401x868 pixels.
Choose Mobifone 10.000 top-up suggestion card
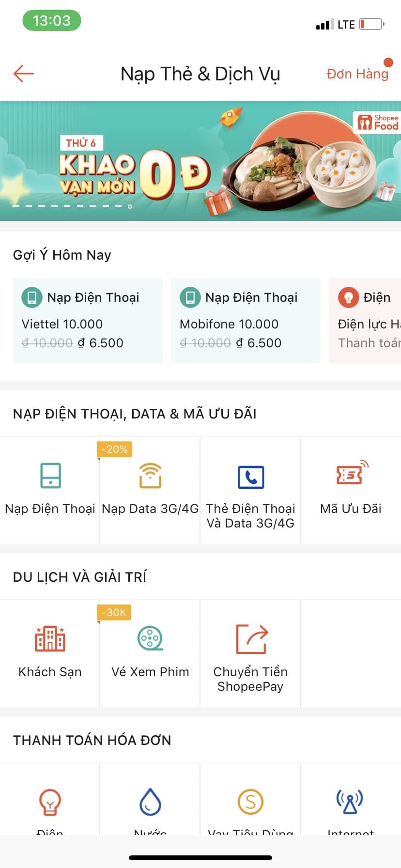point(246,321)
